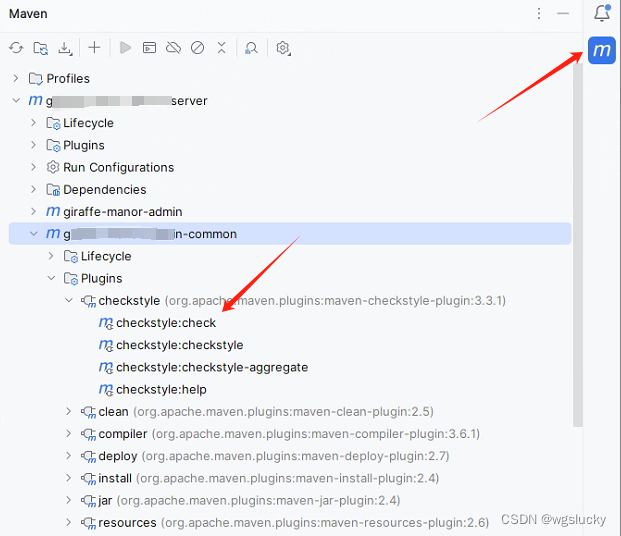The width and height of the screenshot is (621, 536).
Task: Click the checkstyle:check goal icon
Action: click(106, 323)
